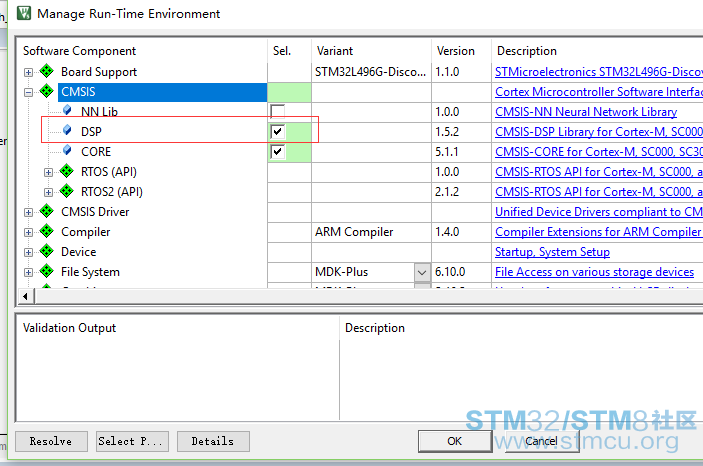The image size is (703, 466).
Task: Click the RTOS (API) green diamond icon
Action: tap(66, 171)
